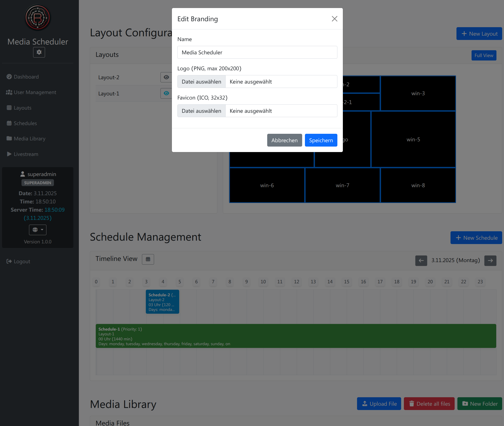Open the language globe dropdown

click(x=38, y=230)
